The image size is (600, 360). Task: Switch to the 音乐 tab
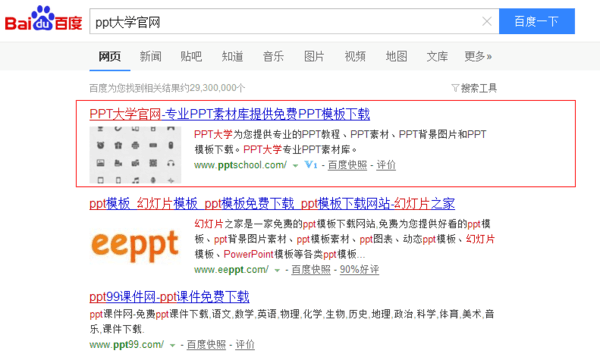tap(273, 57)
